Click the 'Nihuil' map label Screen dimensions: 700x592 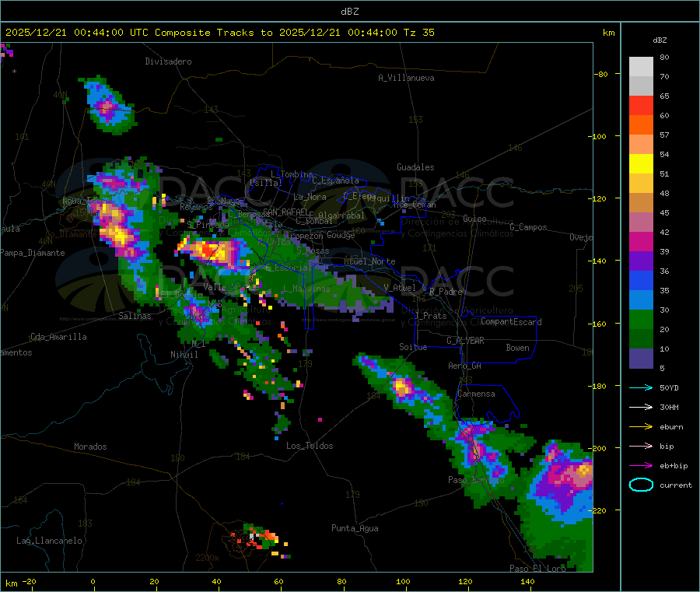click(x=184, y=355)
